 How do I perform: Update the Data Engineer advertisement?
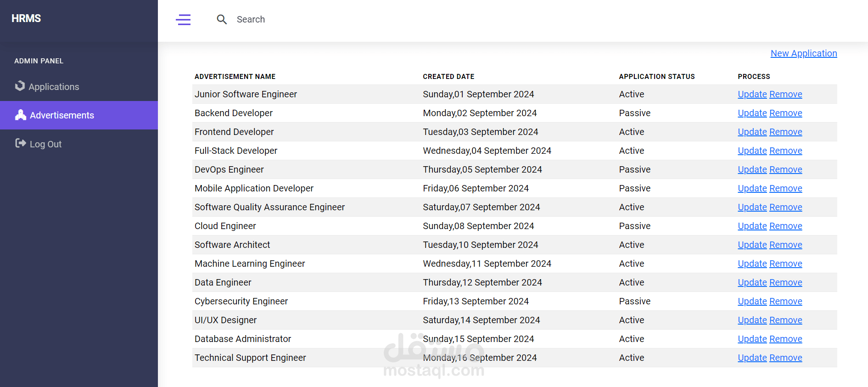coord(752,282)
